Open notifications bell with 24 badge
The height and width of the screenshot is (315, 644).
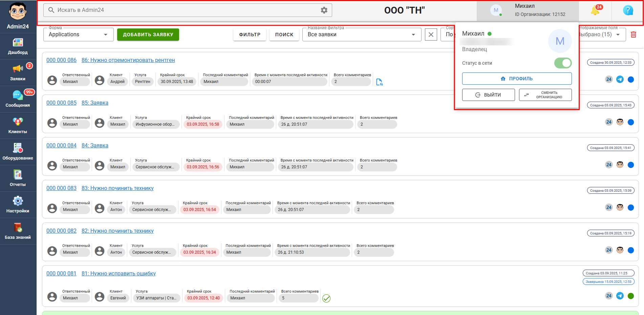point(596,10)
